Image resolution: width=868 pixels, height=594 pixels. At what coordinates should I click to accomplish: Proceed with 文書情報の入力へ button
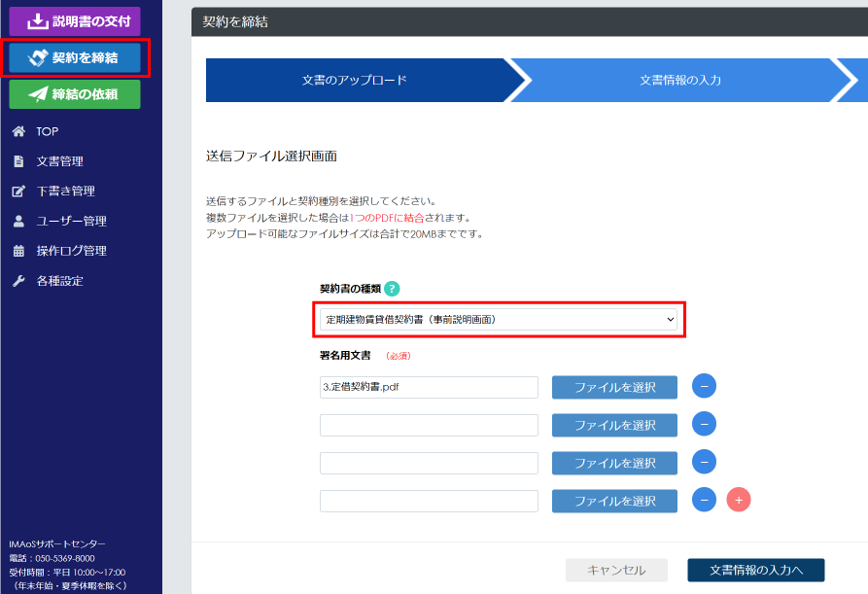(x=755, y=571)
